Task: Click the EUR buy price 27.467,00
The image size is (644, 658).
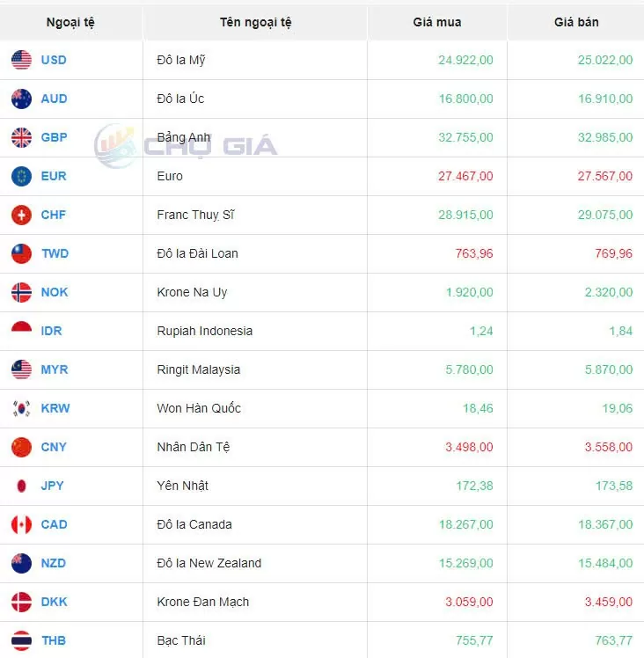Action: pos(465,176)
